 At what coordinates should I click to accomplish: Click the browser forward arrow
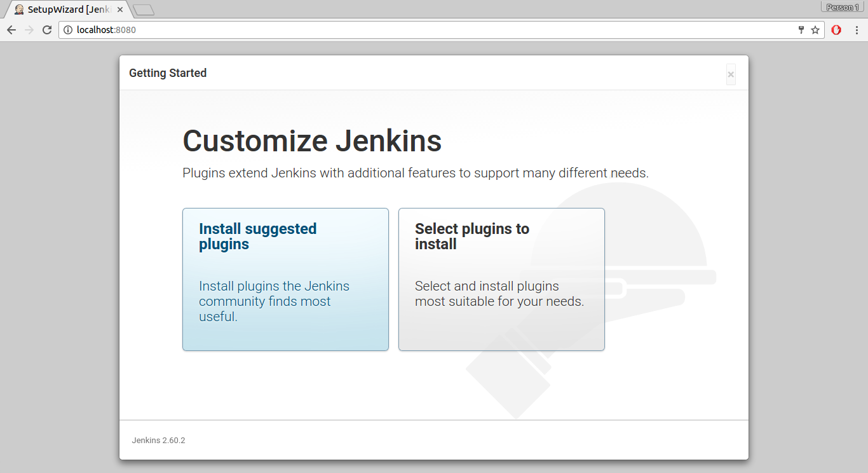pyautogui.click(x=29, y=30)
